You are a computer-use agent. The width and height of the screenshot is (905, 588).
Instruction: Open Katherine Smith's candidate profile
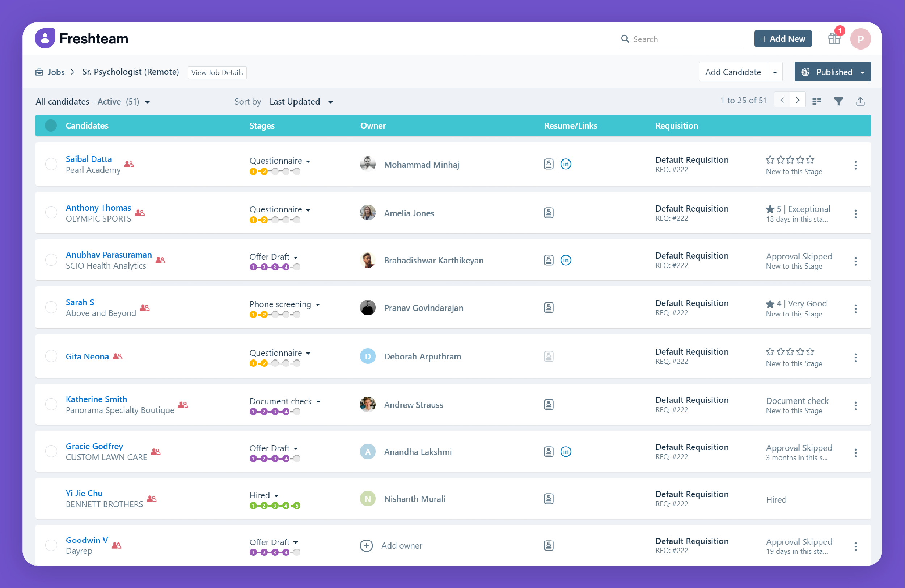pos(96,399)
